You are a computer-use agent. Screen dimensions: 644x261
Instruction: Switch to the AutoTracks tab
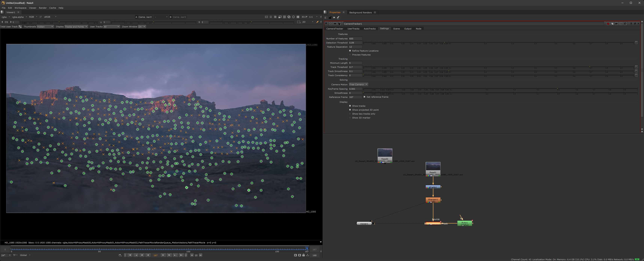pos(369,29)
